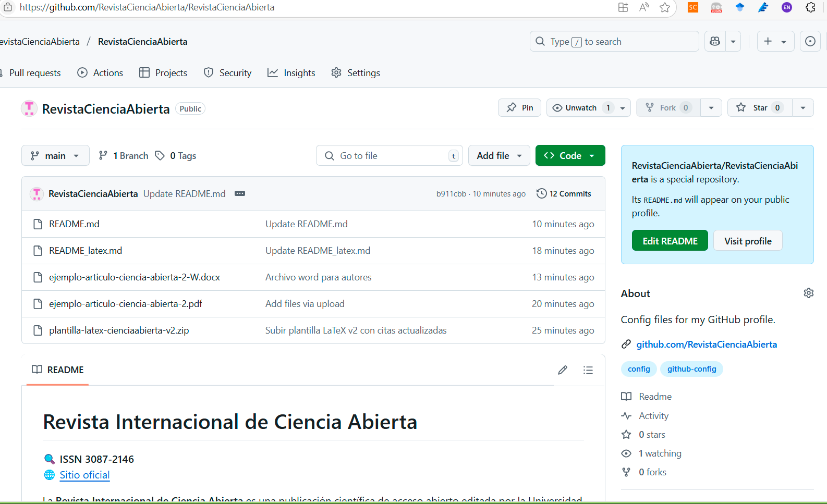Open the "Subir plantilla LaTeX v2" commit message
The height and width of the screenshot is (504, 827).
(356, 330)
